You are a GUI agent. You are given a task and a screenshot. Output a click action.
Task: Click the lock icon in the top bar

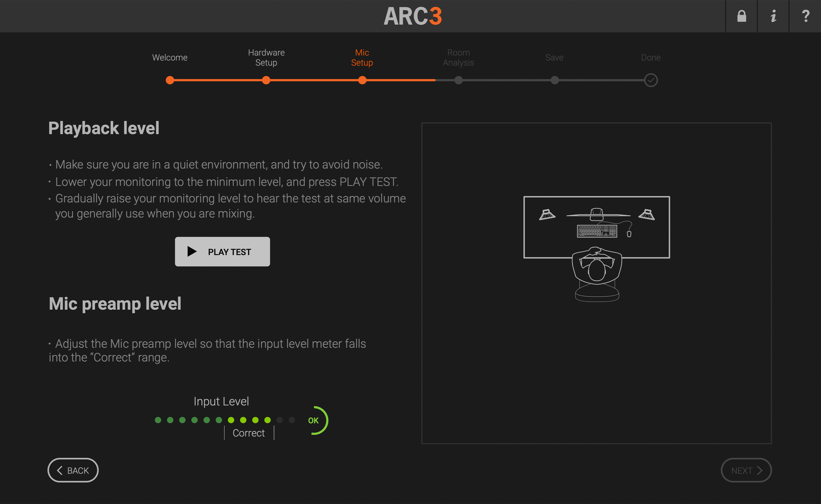pos(741,16)
